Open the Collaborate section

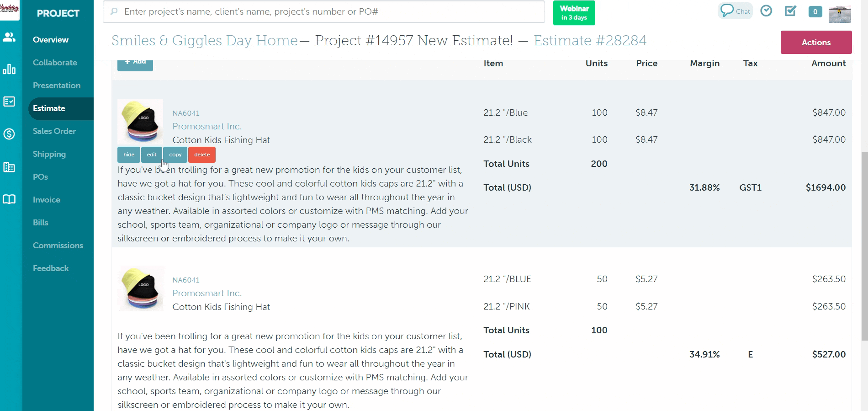click(55, 63)
